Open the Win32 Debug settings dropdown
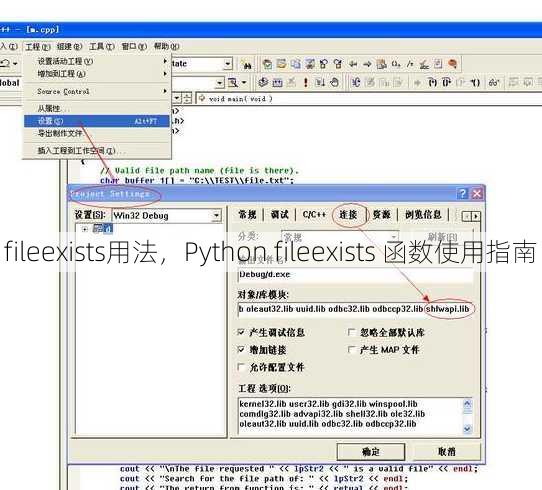542x490 pixels. pyautogui.click(x=216, y=216)
